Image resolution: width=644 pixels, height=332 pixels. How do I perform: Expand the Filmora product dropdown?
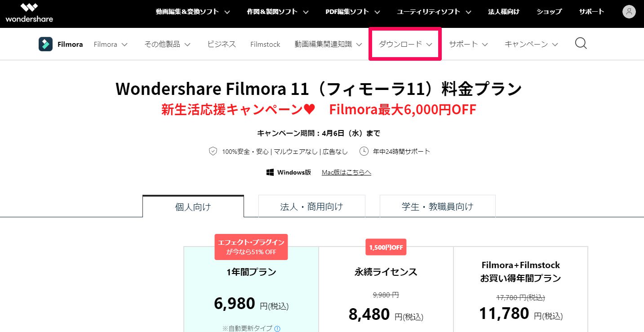111,44
